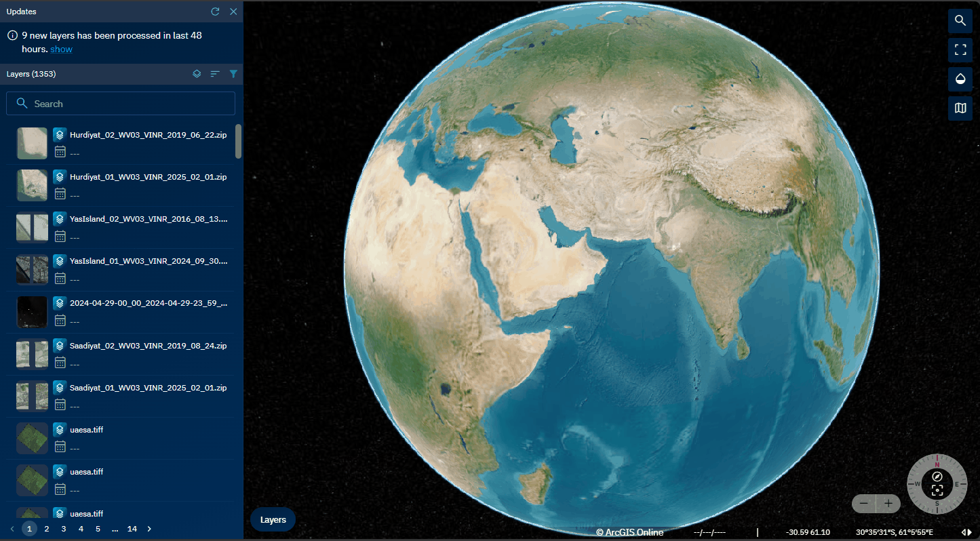
Task: Click the Hurdiyat_02 layer thumbnail
Action: 32,143
